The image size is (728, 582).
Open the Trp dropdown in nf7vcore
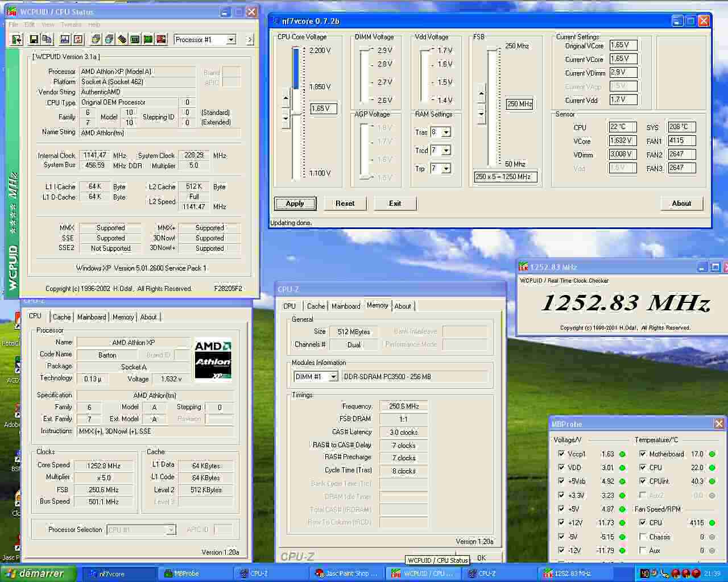446,169
